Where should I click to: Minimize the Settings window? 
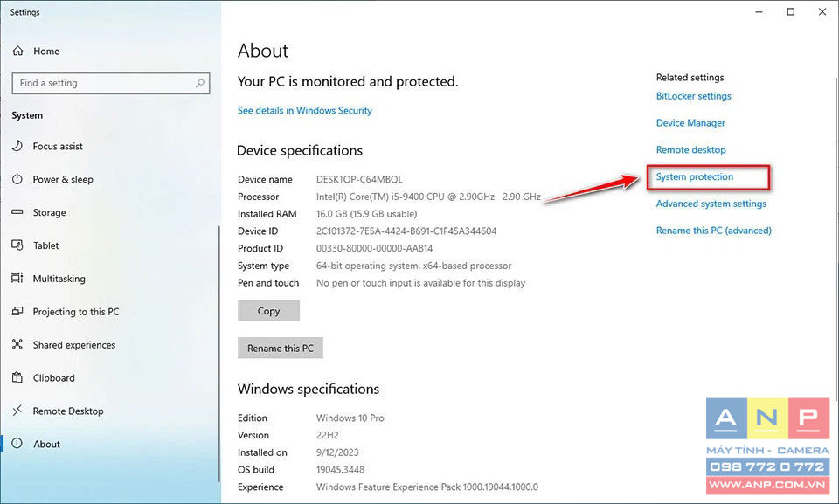tap(759, 11)
